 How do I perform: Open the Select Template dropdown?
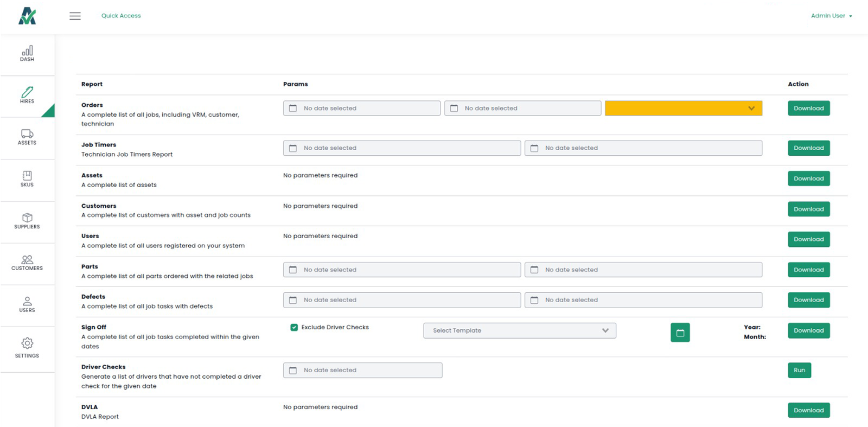click(x=519, y=330)
